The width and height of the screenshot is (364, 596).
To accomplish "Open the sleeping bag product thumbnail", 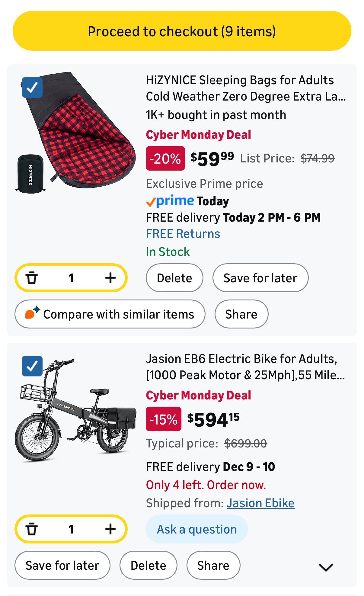I will pyautogui.click(x=75, y=132).
